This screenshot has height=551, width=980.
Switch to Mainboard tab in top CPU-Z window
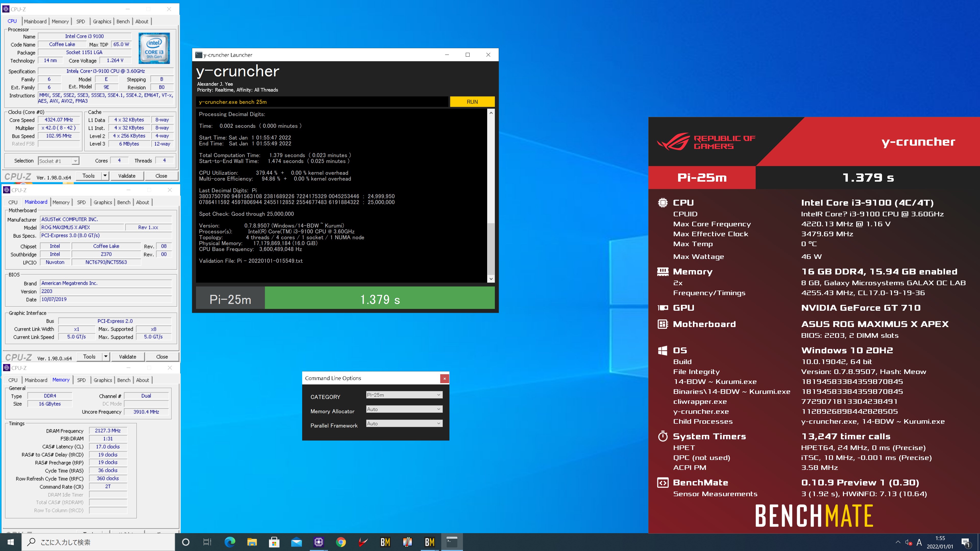[35, 22]
